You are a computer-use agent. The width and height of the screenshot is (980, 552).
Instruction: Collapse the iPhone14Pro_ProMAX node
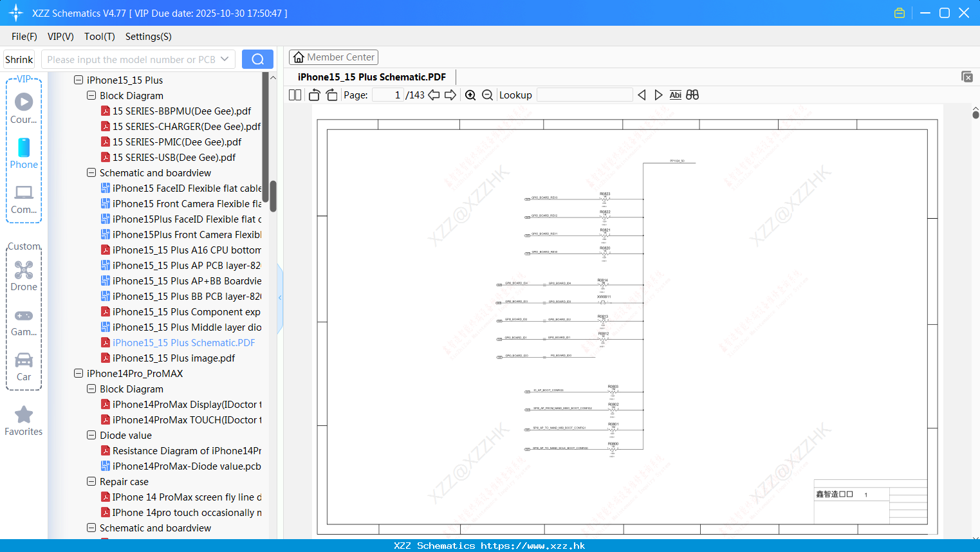(x=79, y=373)
